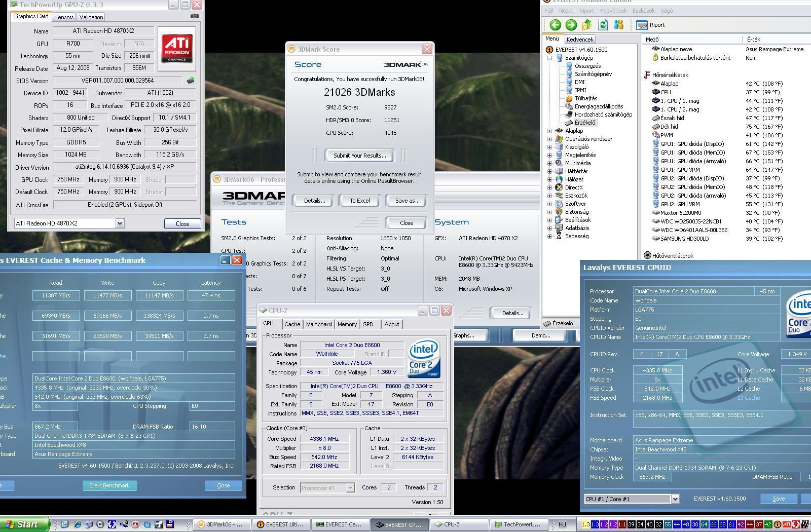The height and width of the screenshot is (532, 811).
Task: Open the GPU selection dropdown in GPU-Z
Action: [x=120, y=223]
